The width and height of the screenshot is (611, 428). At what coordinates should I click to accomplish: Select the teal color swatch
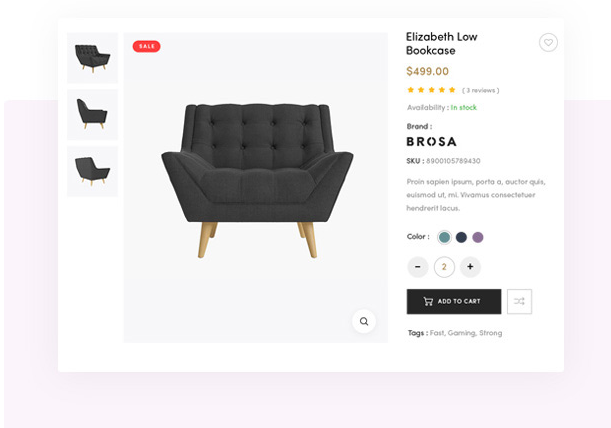pos(444,237)
